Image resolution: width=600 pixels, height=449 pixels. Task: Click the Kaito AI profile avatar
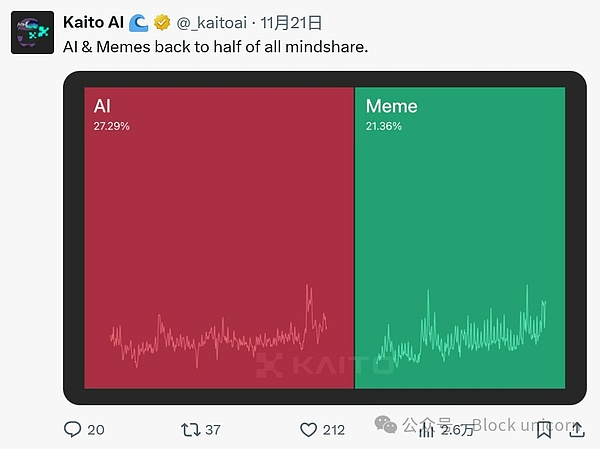[x=32, y=32]
